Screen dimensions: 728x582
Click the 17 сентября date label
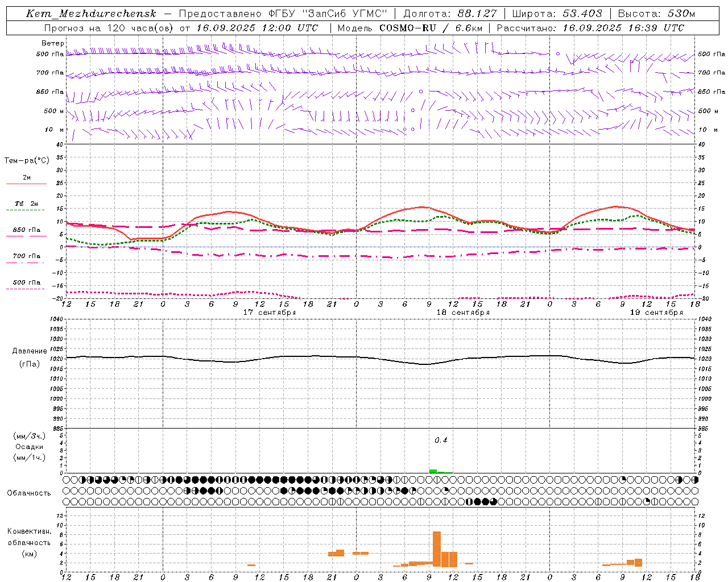(x=270, y=313)
